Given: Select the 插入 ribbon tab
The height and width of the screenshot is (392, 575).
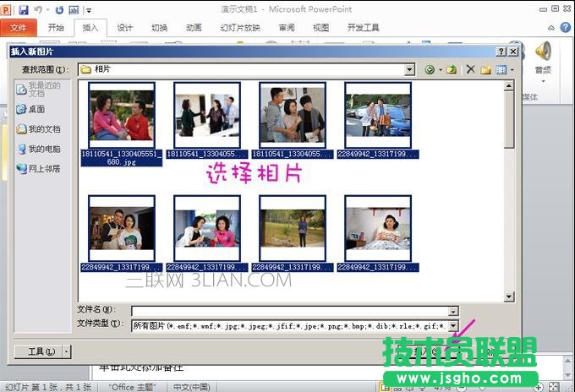Looking at the screenshot, I should pos(90,28).
